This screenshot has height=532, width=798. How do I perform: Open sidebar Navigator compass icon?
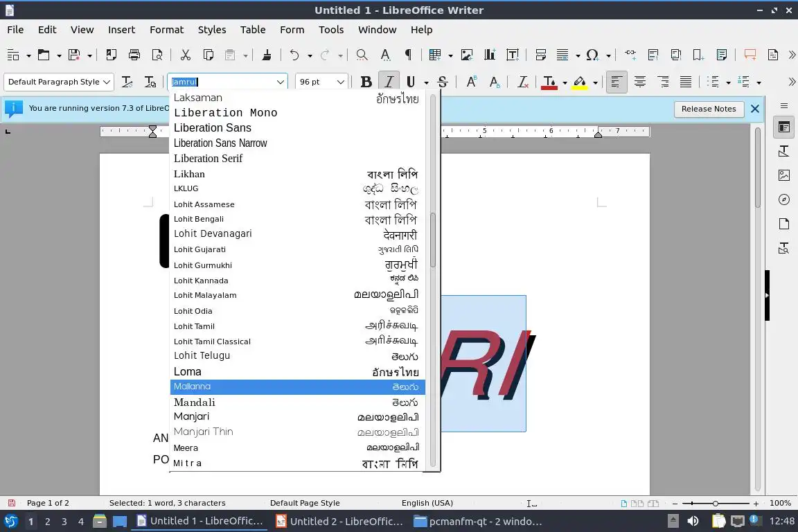click(x=783, y=199)
